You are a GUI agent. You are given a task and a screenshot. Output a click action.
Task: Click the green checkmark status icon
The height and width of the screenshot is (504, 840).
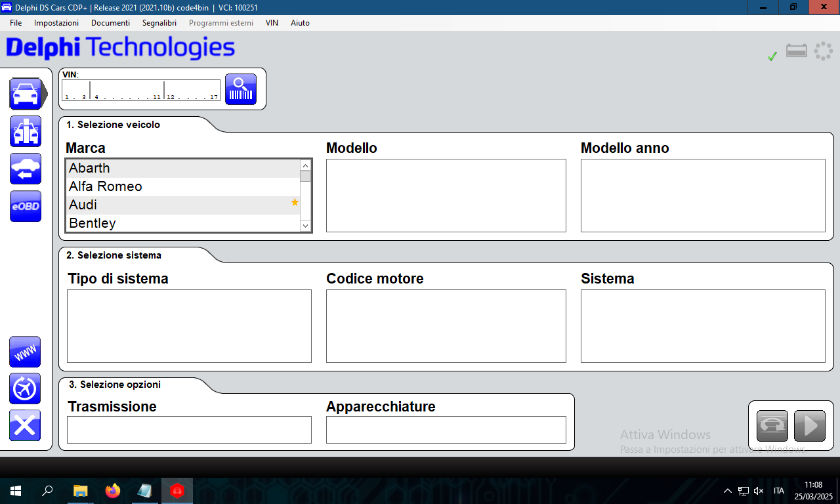click(772, 56)
